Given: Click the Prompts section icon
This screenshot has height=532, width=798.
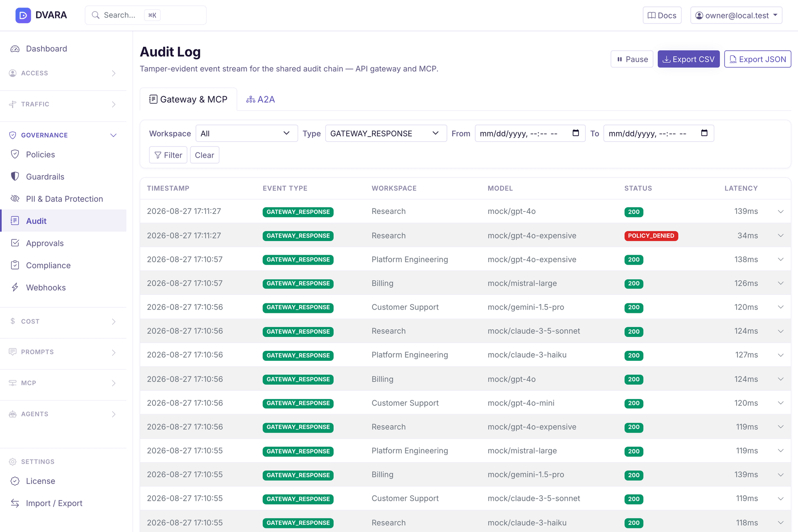Looking at the screenshot, I should [x=13, y=352].
